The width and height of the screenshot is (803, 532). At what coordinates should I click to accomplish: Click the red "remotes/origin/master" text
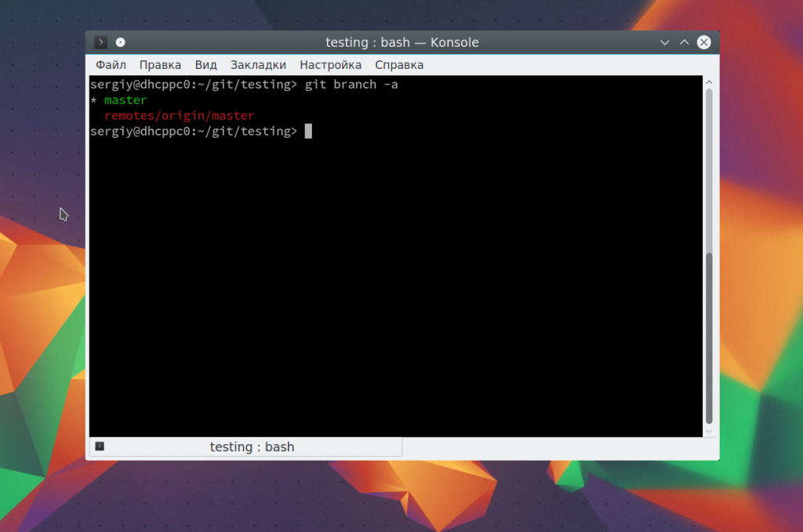coord(180,116)
